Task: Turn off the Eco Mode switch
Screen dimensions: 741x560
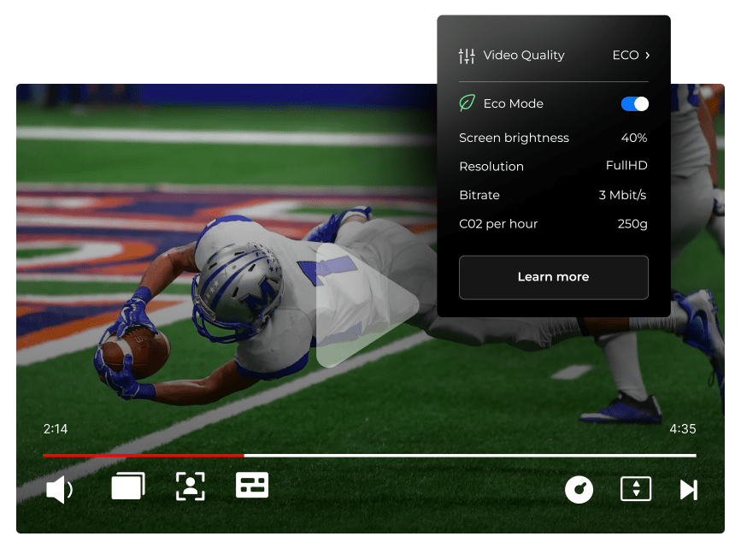Action: pyautogui.click(x=634, y=103)
